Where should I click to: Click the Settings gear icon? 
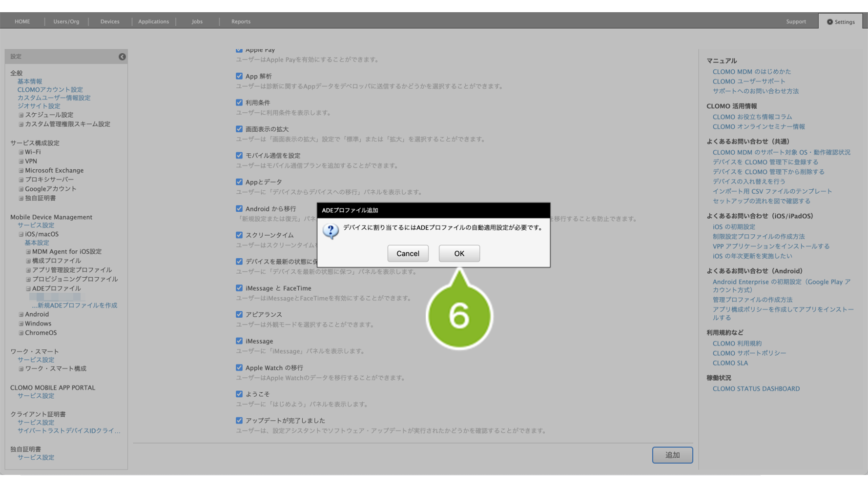[x=829, y=22]
